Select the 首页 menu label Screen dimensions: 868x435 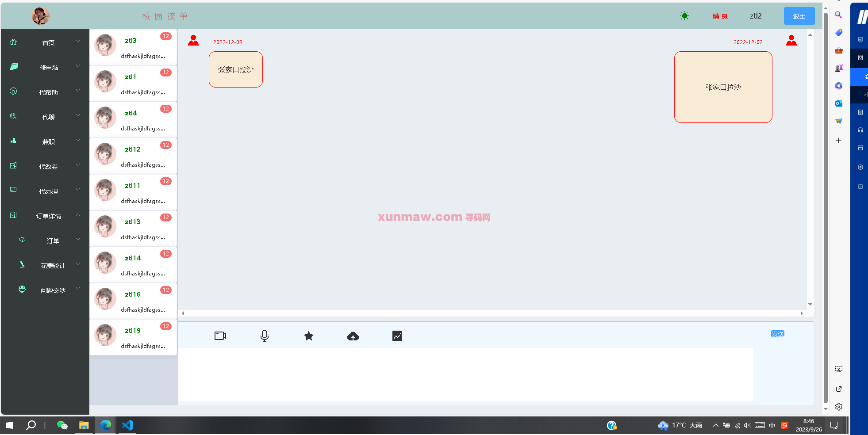(x=49, y=43)
